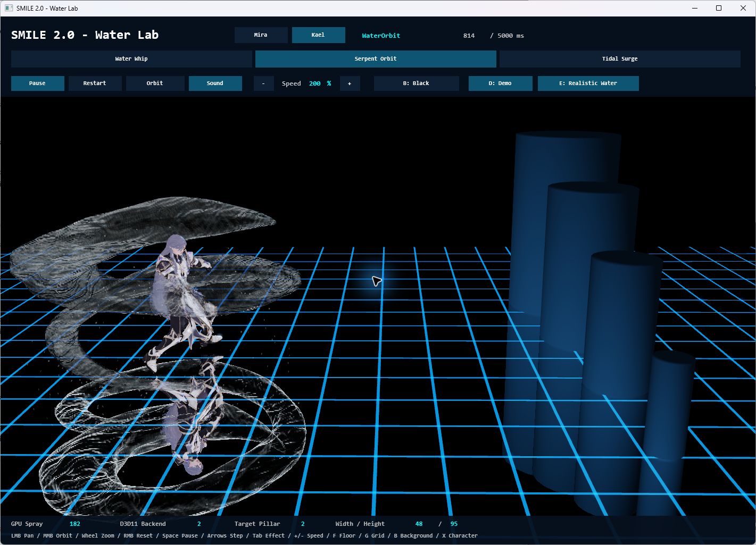Image resolution: width=756 pixels, height=545 pixels.
Task: Toggle the Orbit camera mode
Action: (x=155, y=83)
